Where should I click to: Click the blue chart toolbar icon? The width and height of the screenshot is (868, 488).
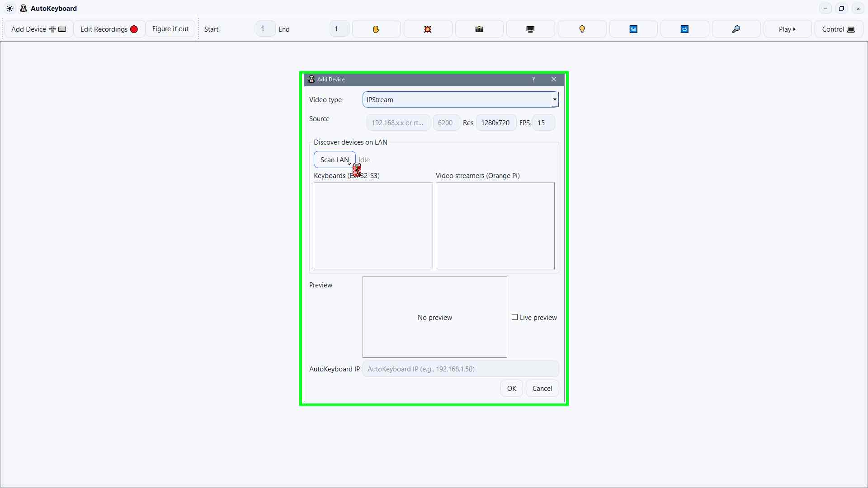coord(633,28)
